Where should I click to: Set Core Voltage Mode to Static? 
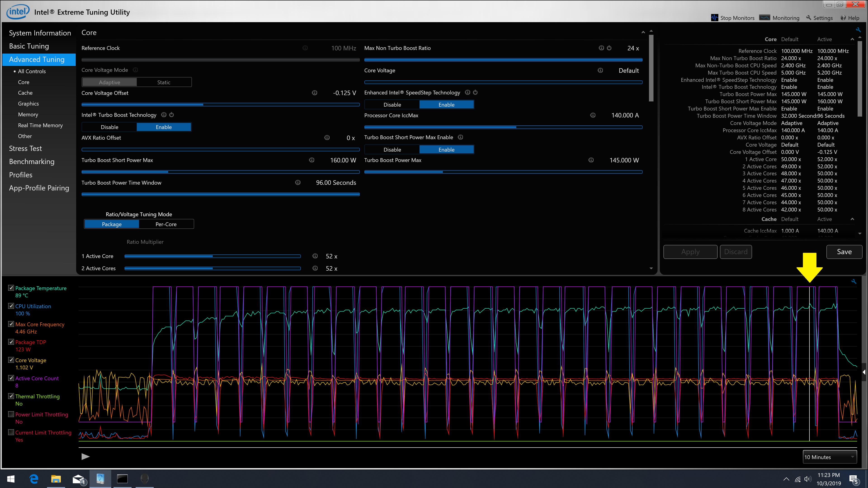164,82
